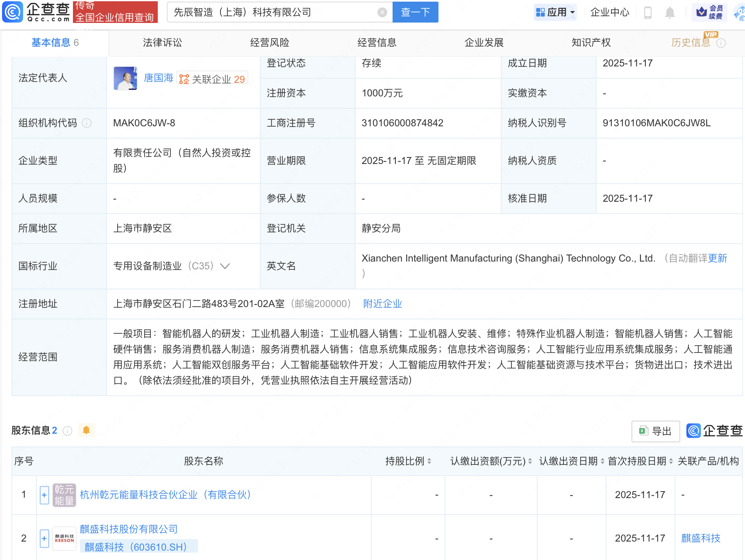This screenshot has height=560, width=745.
Task: Open the mobile app phone icon
Action: [x=648, y=12]
